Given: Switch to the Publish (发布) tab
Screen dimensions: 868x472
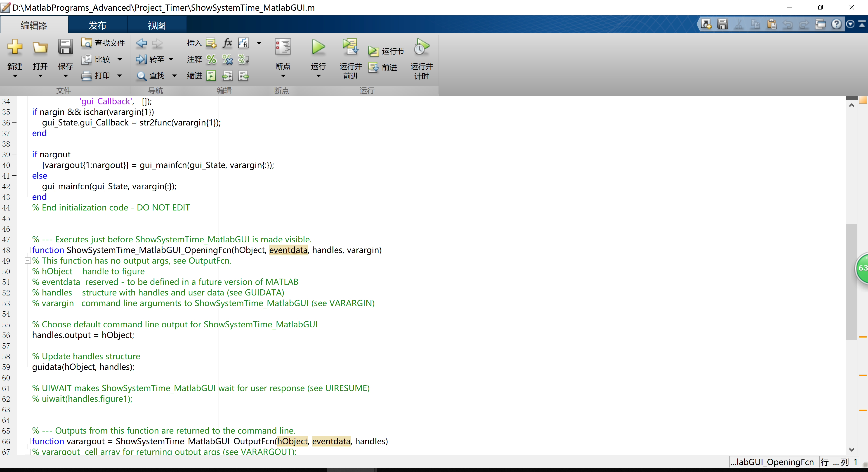Looking at the screenshot, I should coord(97,25).
